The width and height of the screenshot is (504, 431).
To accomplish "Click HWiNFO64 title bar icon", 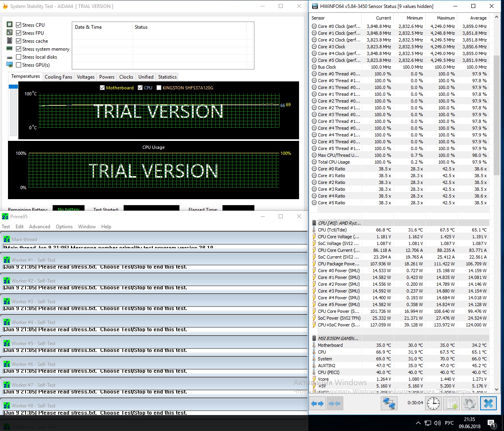I will pos(315,6).
